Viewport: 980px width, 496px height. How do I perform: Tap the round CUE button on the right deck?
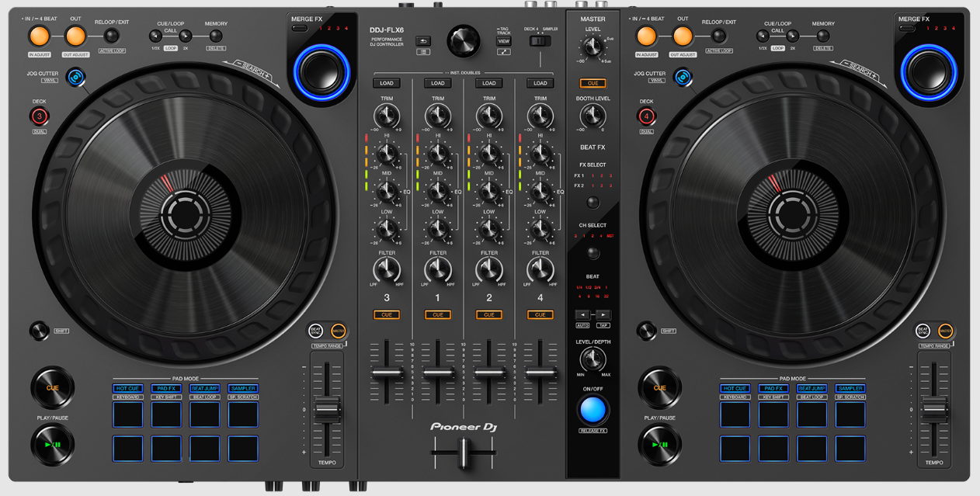click(x=659, y=387)
